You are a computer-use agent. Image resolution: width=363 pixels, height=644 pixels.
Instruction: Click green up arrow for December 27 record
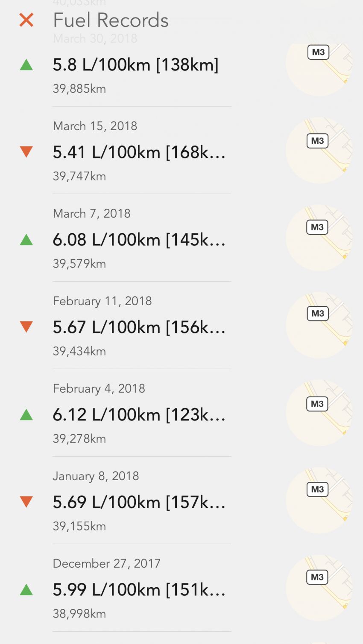pyautogui.click(x=26, y=589)
